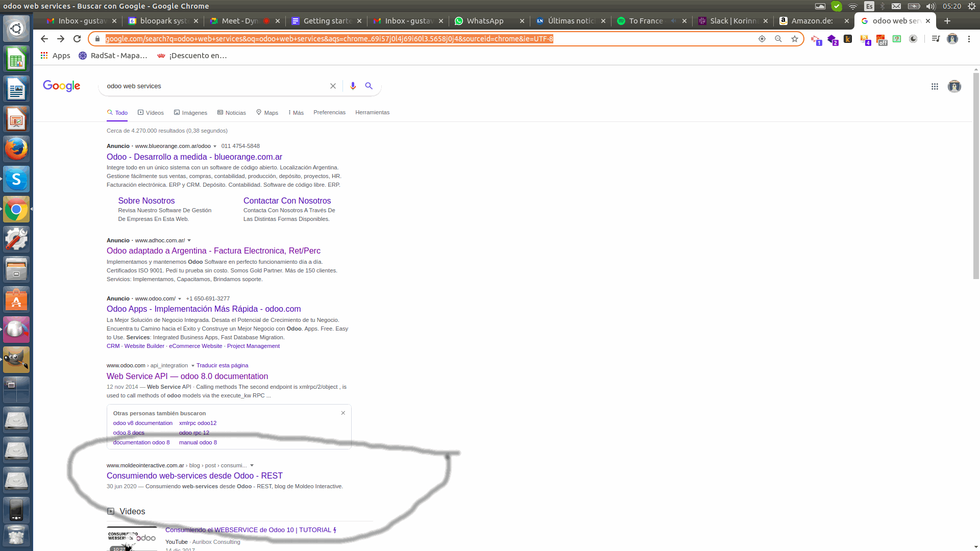The width and height of the screenshot is (980, 551).
Task: Bookmark this page with star icon
Action: click(795, 39)
